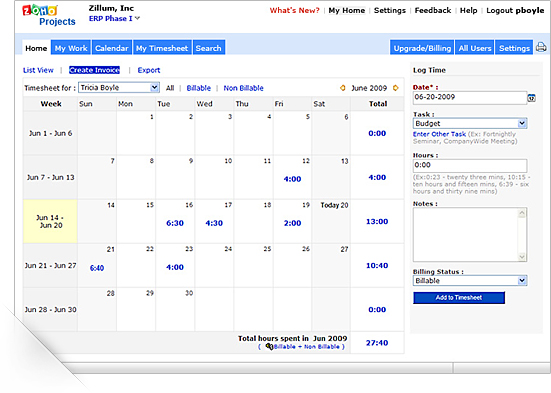Open the 2:00 entry on Jun 19
The image size is (551, 393).
pos(292,223)
